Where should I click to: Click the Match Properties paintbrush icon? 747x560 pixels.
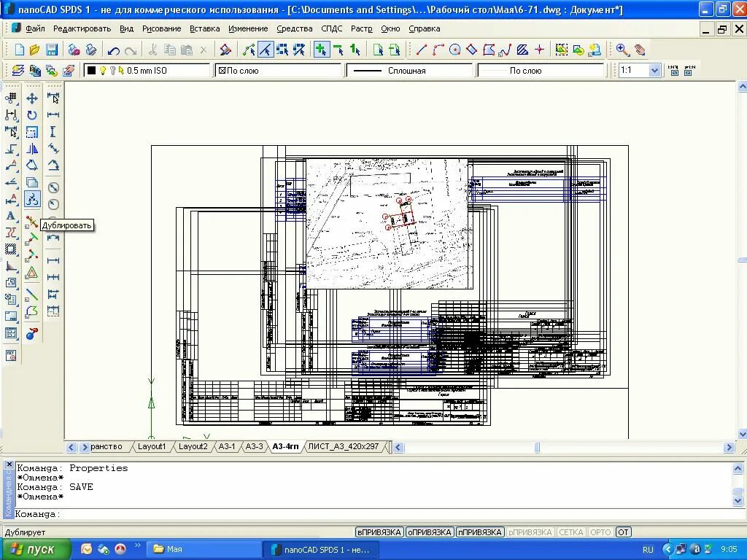pos(225,50)
